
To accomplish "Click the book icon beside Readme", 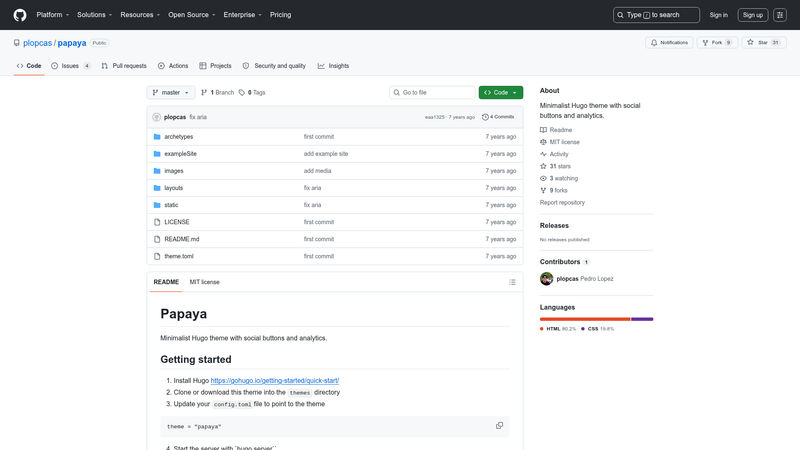I will pyautogui.click(x=543, y=130).
